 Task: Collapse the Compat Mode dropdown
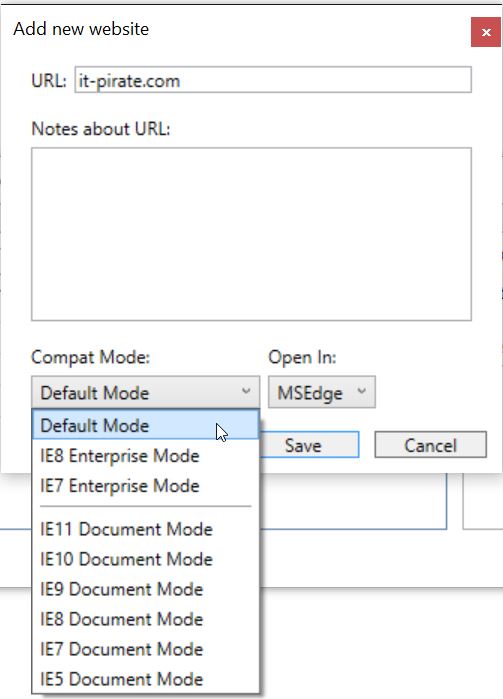[x=145, y=392]
